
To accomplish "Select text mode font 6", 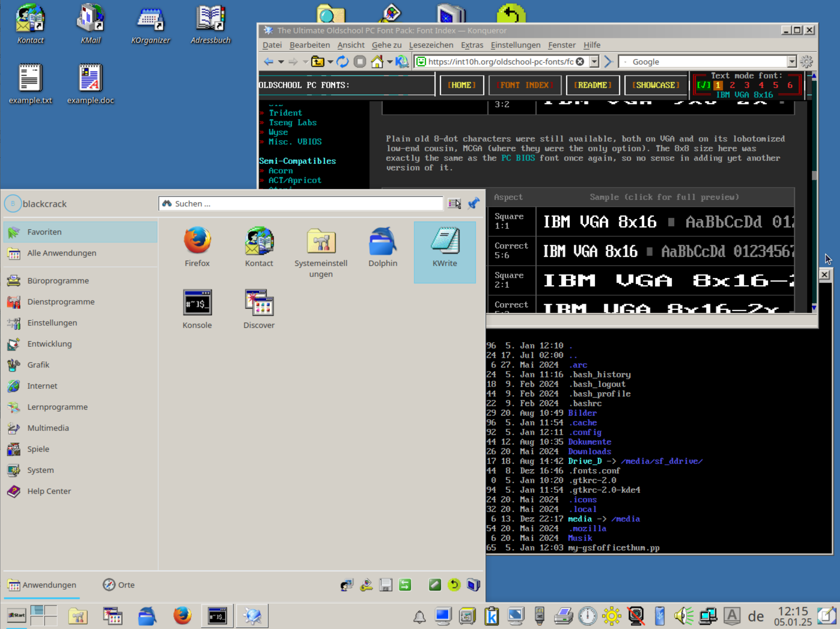I will click(790, 85).
